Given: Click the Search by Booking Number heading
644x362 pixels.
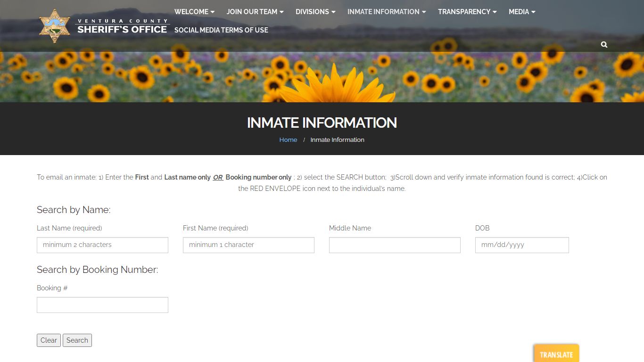Looking at the screenshot, I should 98,270.
